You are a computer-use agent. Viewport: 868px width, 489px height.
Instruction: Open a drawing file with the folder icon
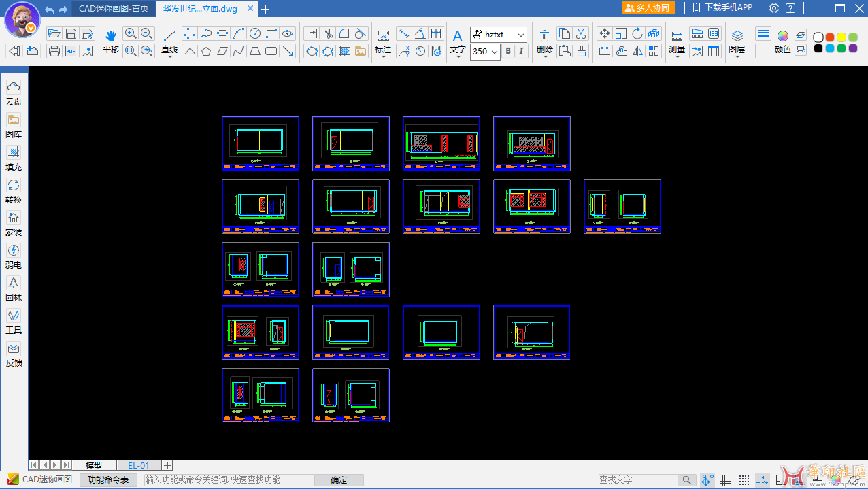tap(54, 34)
